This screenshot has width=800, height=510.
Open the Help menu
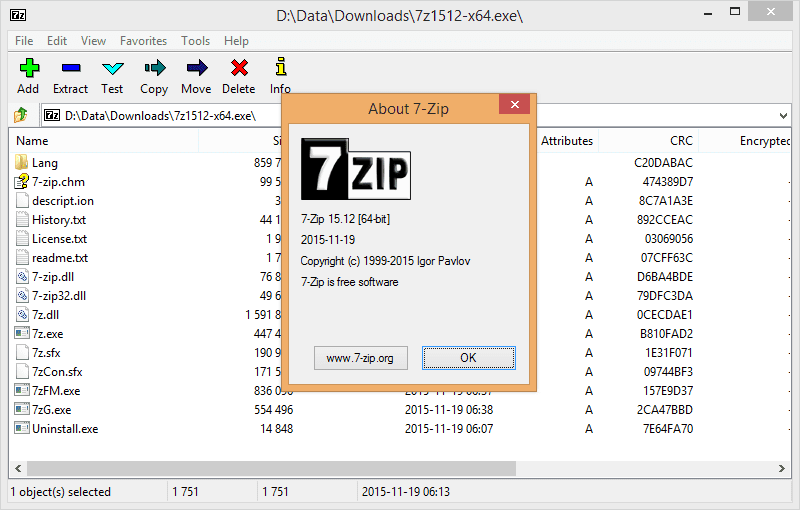point(236,41)
